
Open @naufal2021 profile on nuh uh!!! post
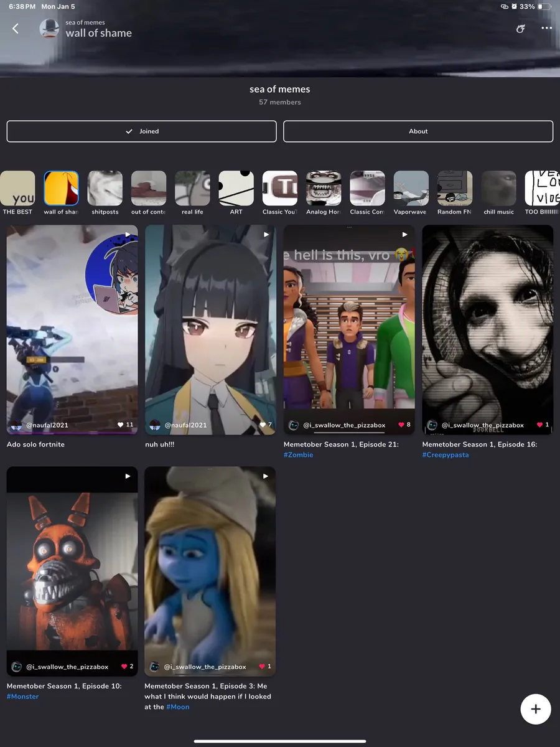[x=186, y=425]
